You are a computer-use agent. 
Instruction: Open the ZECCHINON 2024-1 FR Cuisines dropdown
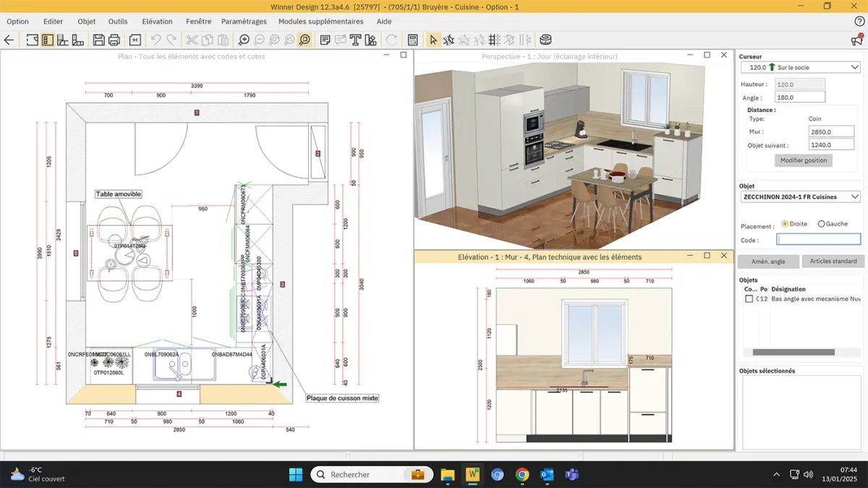pos(799,197)
